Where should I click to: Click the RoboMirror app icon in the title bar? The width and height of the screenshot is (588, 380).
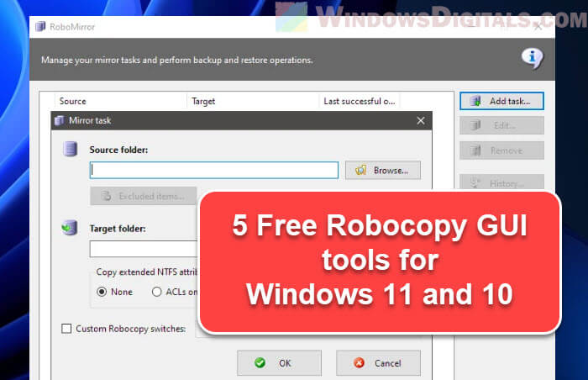[x=40, y=27]
